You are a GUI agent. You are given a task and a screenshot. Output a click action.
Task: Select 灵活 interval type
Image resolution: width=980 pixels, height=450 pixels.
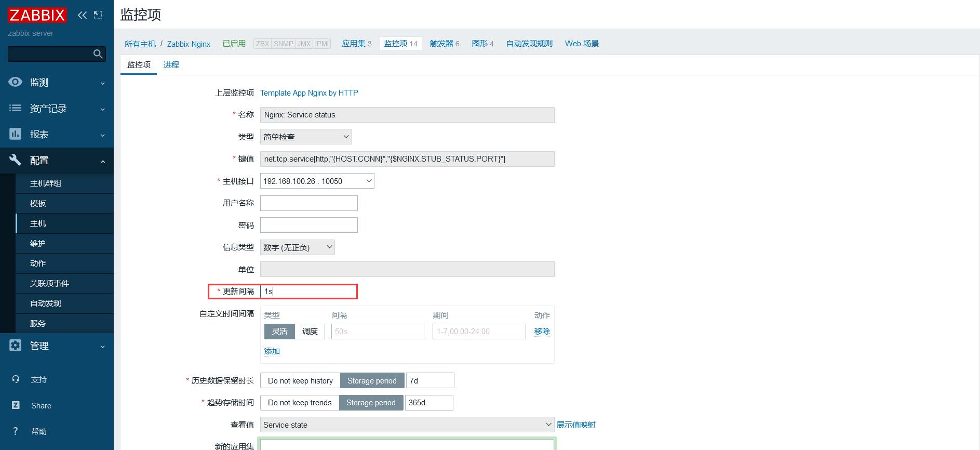[x=279, y=332]
